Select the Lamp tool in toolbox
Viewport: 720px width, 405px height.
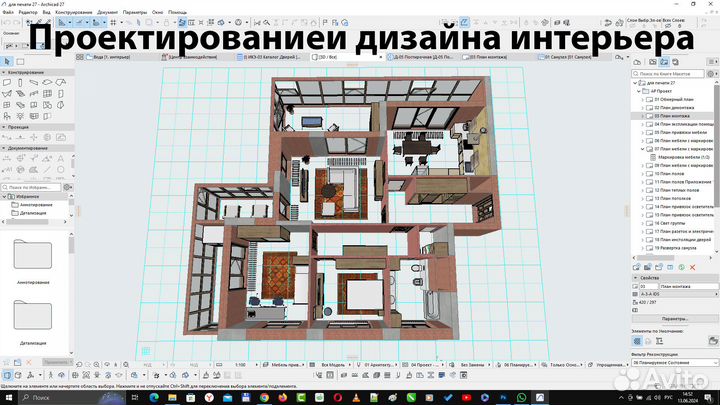[20, 116]
